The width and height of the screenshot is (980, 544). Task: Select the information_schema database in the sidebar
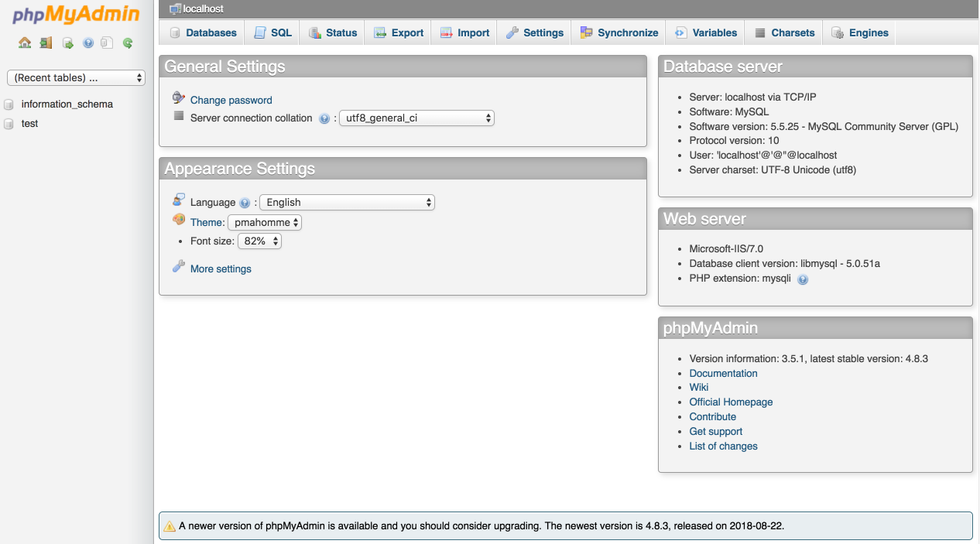click(x=67, y=104)
